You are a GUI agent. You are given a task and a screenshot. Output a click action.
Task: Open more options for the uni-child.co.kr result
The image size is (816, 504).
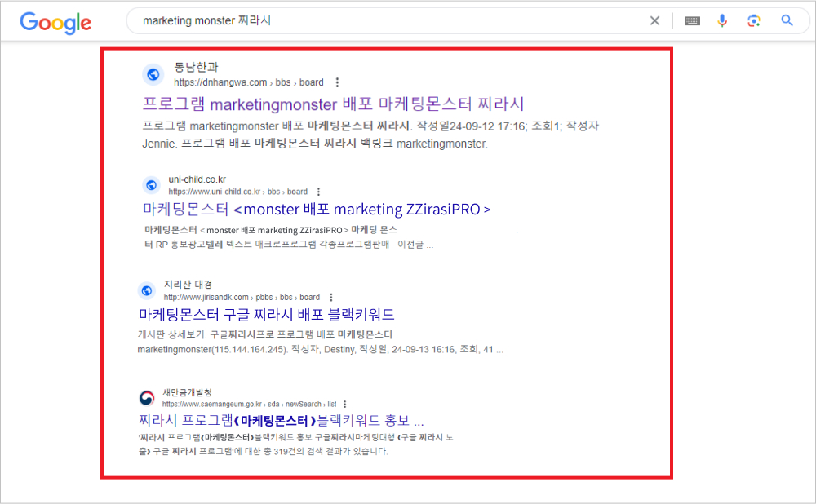(x=318, y=192)
